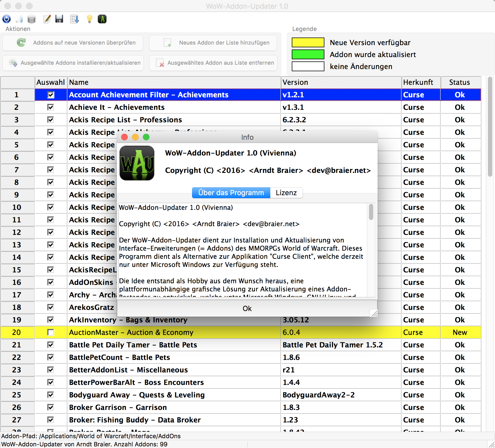Click Ok status in BattlePetCount row
495x448 pixels.
tap(461, 357)
